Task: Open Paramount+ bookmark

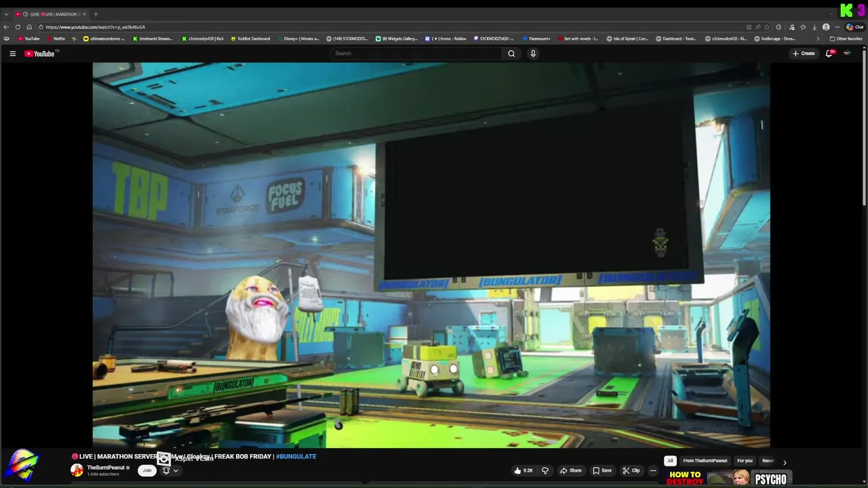Action: click(536, 39)
